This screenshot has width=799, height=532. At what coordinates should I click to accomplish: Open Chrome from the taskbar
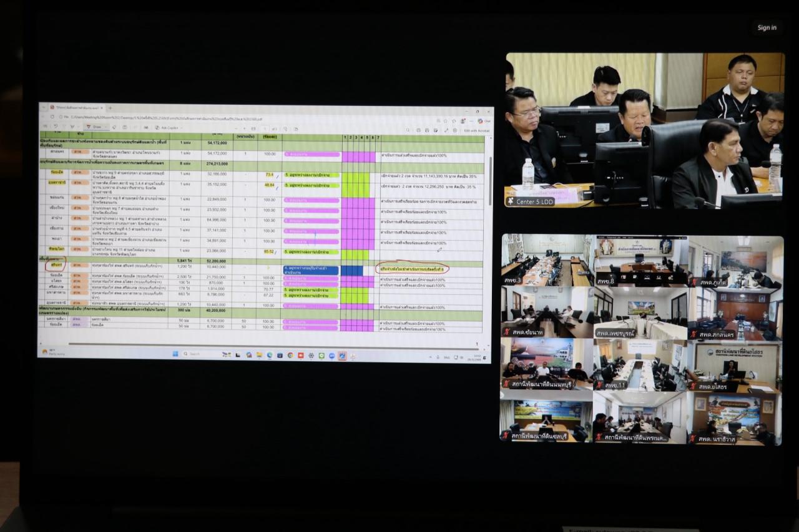tap(290, 355)
